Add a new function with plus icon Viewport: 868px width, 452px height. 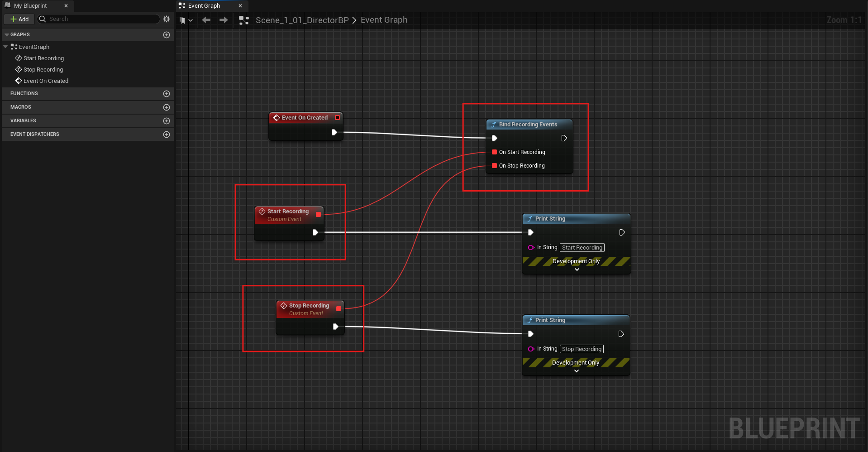click(x=167, y=94)
